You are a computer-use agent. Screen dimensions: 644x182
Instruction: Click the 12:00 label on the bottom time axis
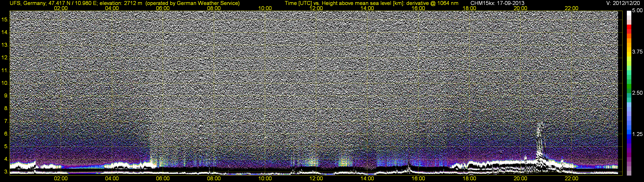pos(316,179)
